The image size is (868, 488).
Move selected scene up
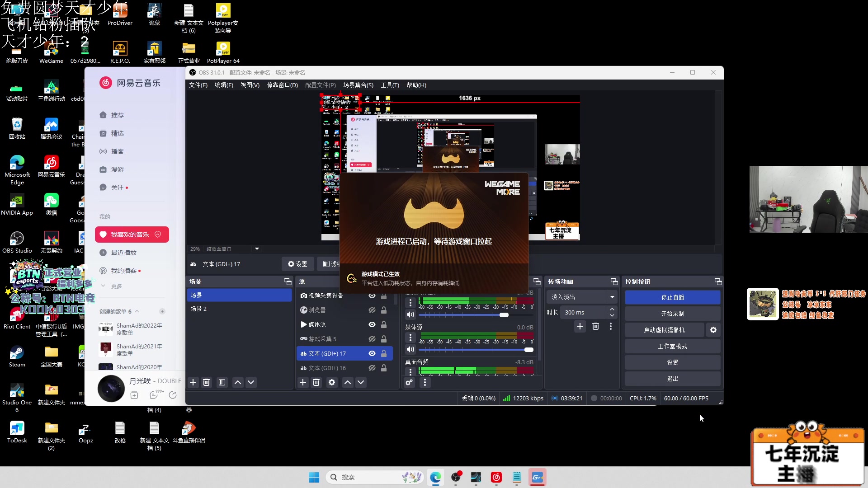(238, 382)
